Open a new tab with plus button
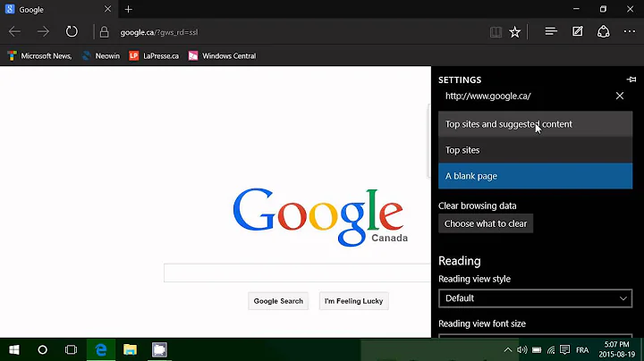The height and width of the screenshot is (361, 644). pos(129,9)
